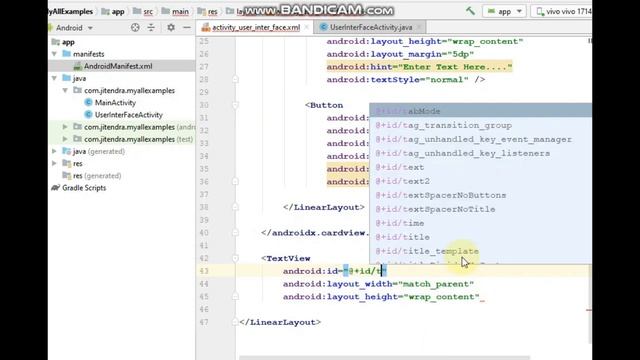Click the collapse-all icon in Project panel
Screen dimensions: 640x360
pos(151,27)
